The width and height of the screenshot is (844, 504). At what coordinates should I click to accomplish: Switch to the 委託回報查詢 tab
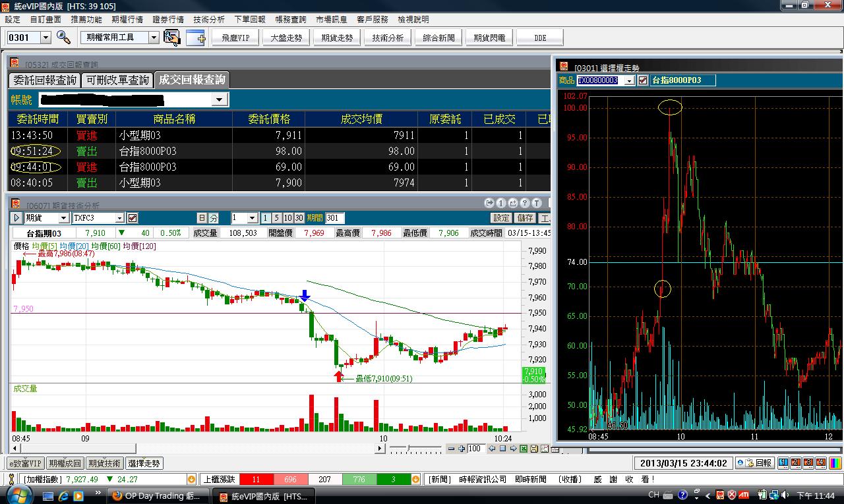click(x=45, y=80)
